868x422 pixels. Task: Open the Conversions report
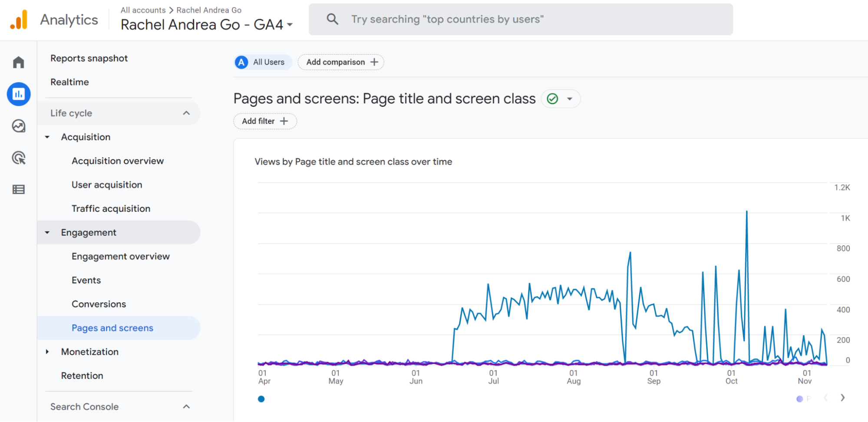[99, 304]
